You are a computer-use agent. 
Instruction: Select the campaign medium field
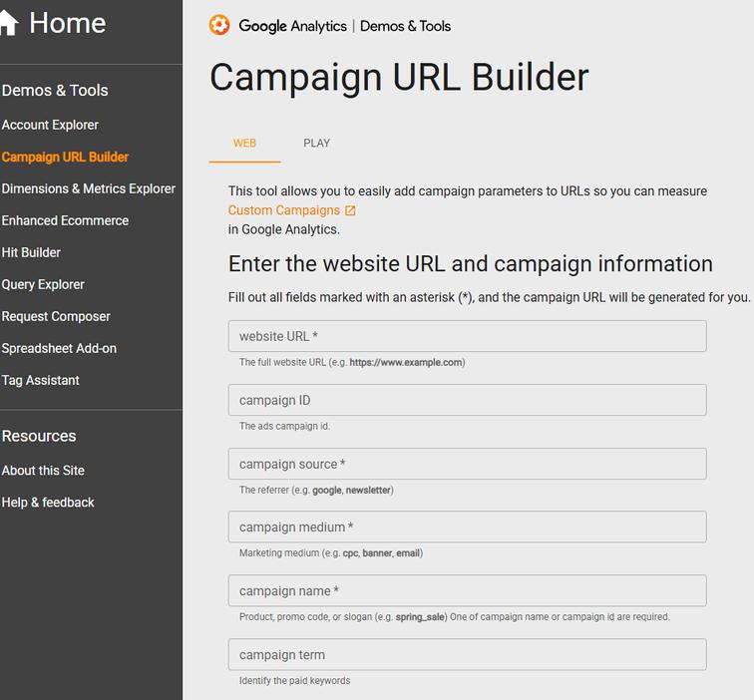pos(467,526)
